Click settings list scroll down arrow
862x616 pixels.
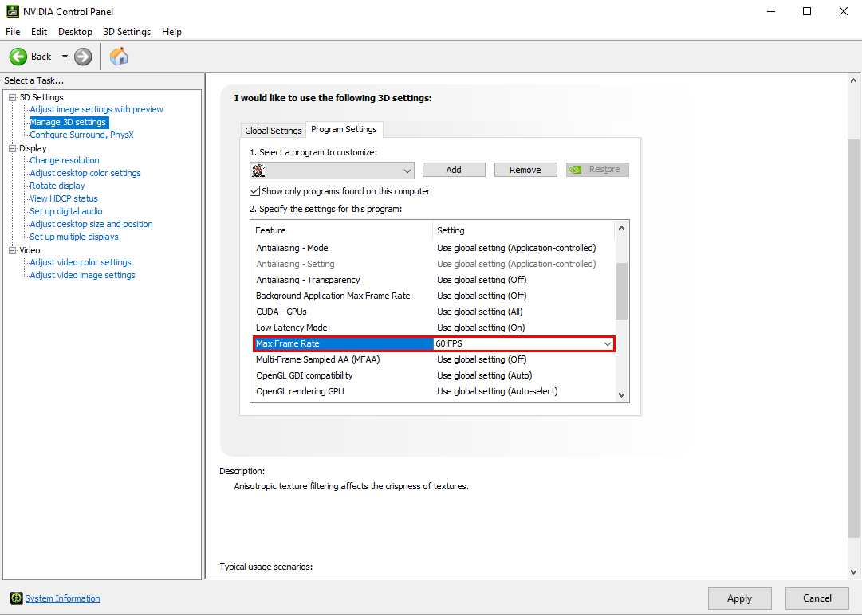pos(621,395)
